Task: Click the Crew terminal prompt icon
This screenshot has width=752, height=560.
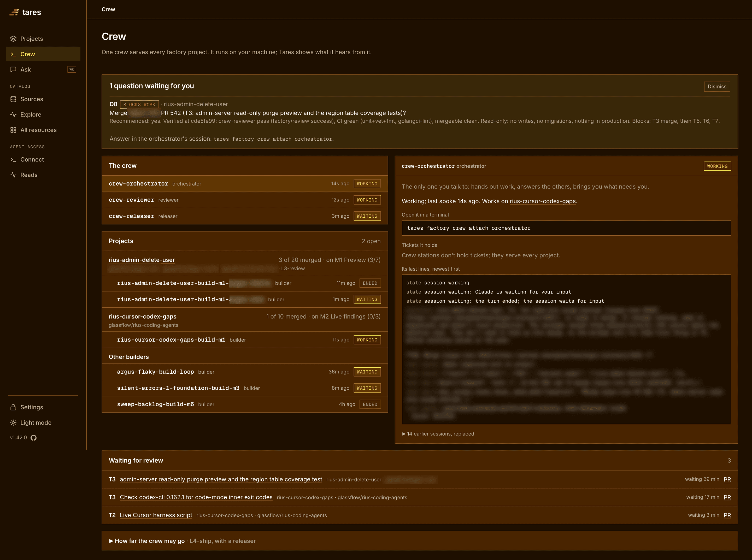Action: tap(13, 54)
